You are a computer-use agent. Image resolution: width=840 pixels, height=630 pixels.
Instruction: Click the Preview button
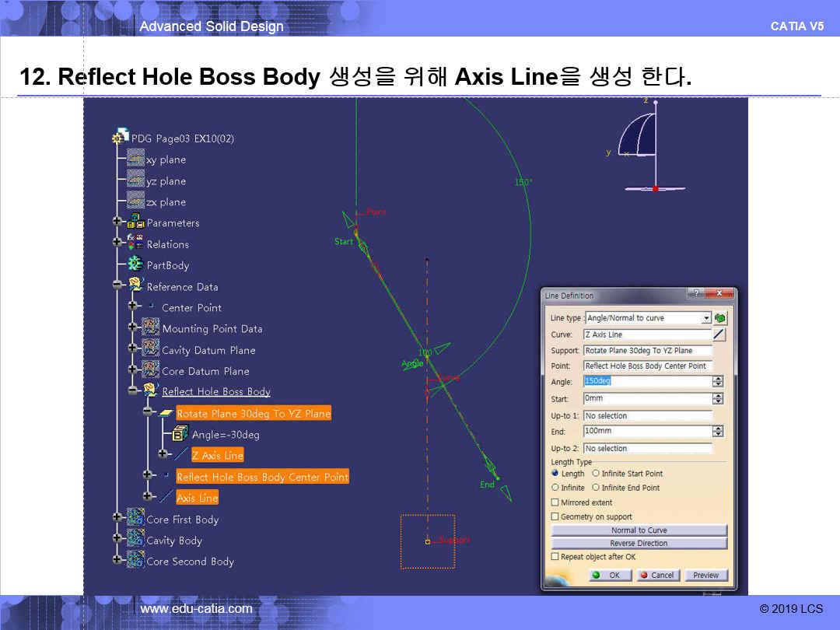(x=705, y=576)
